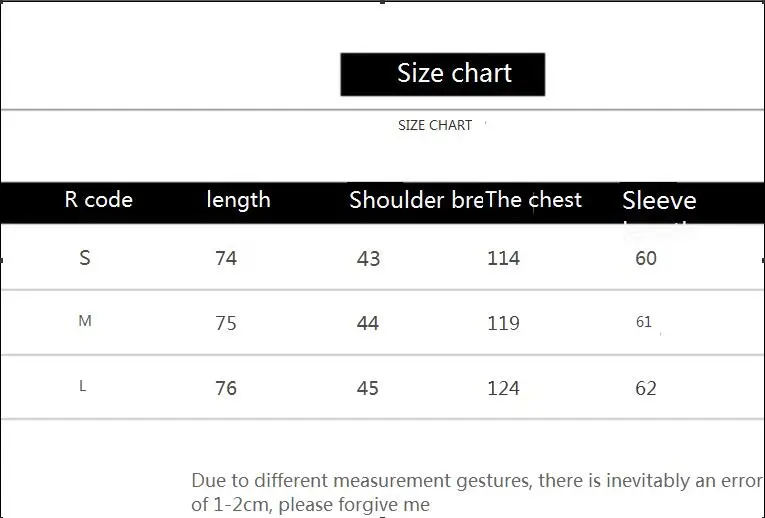Select the length column header

click(x=238, y=200)
